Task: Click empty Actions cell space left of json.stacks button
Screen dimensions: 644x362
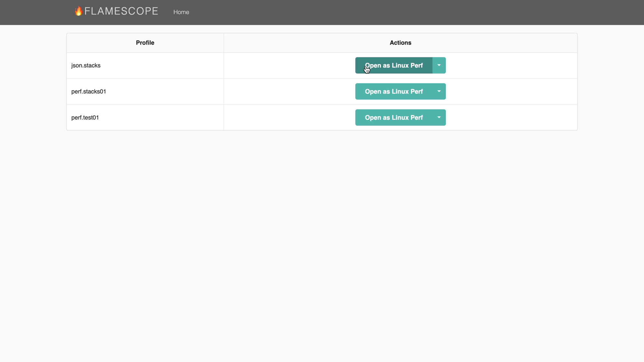Action: (x=290, y=66)
